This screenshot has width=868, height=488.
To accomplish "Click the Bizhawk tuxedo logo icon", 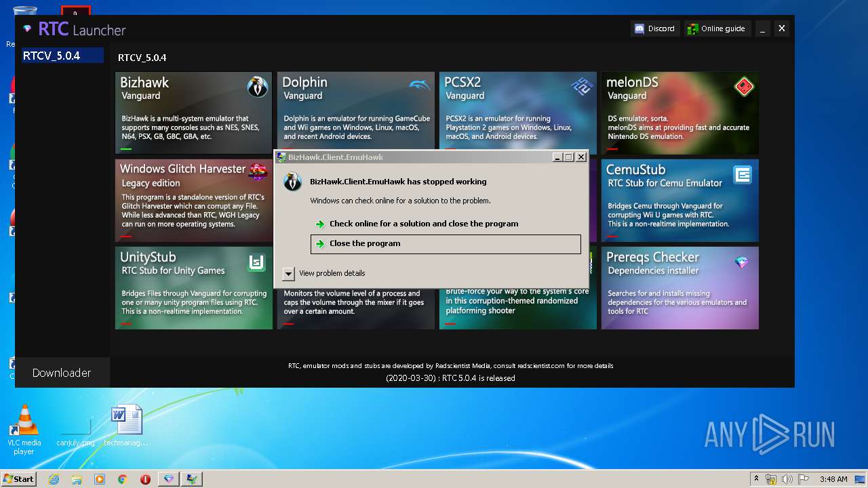I will [x=258, y=87].
